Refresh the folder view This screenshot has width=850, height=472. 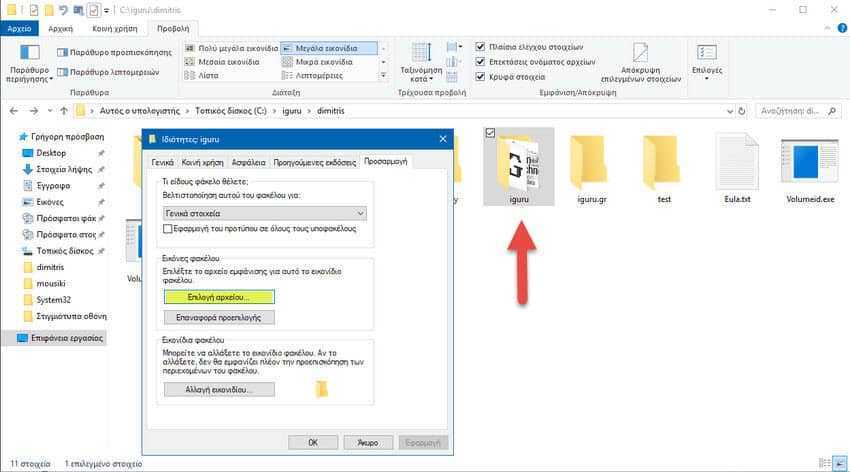tap(742, 111)
